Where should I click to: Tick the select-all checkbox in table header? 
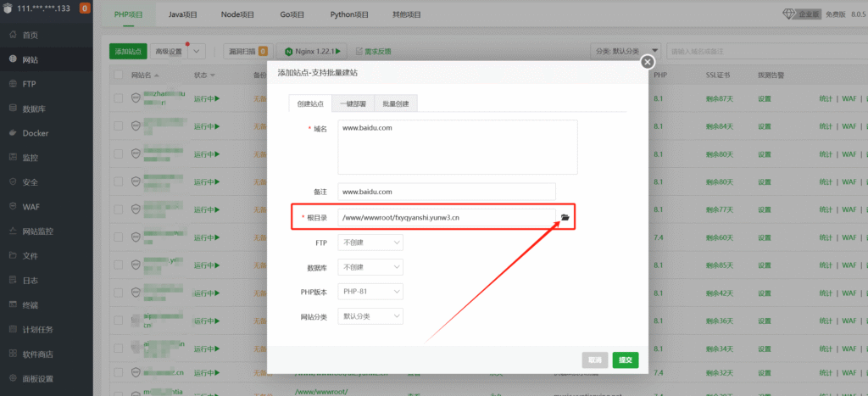pos(118,75)
